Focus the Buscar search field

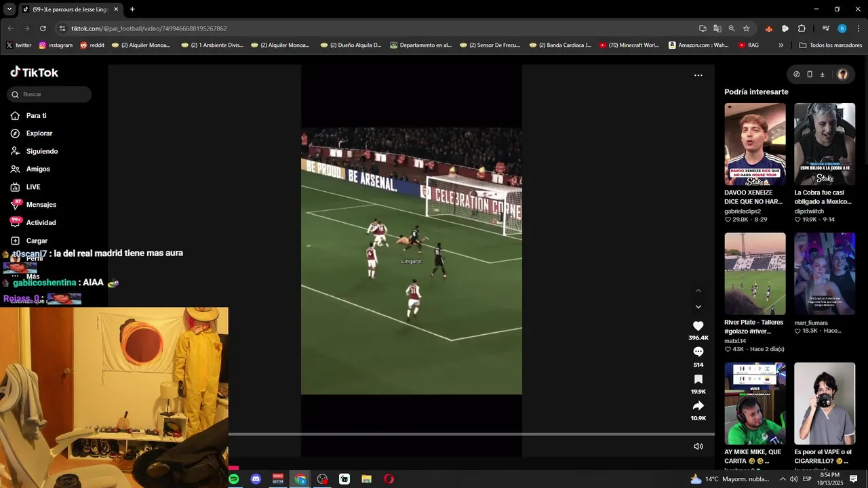[x=49, y=94]
